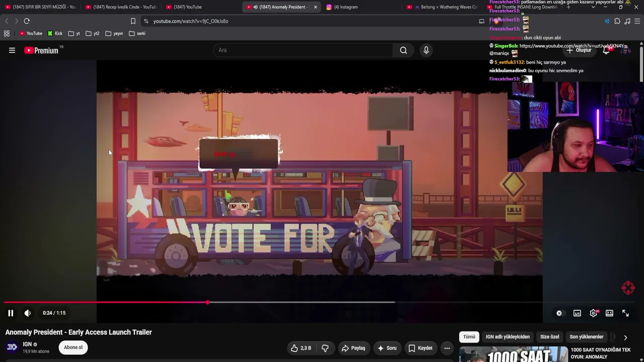This screenshot has height=362, width=644.
Task: Switch to Beitong × Wuthering Waves tab
Action: 443,7
